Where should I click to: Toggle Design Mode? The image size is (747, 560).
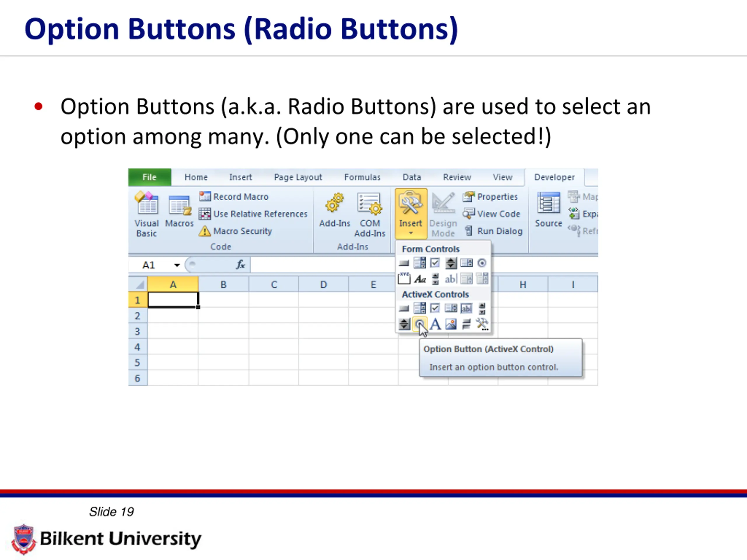[443, 214]
